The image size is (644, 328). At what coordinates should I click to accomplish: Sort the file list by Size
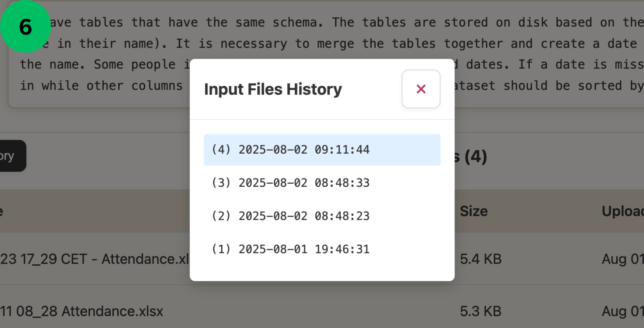click(474, 211)
